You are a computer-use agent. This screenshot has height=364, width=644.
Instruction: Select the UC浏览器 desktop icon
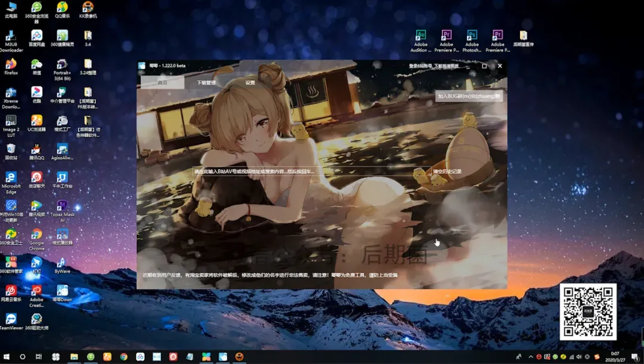click(36, 124)
